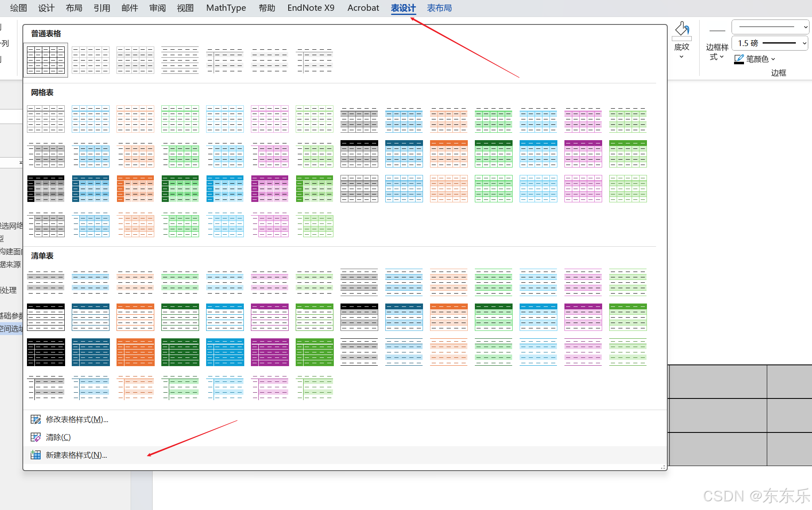Click the New Table Style icon
The image size is (812, 510).
(x=36, y=455)
